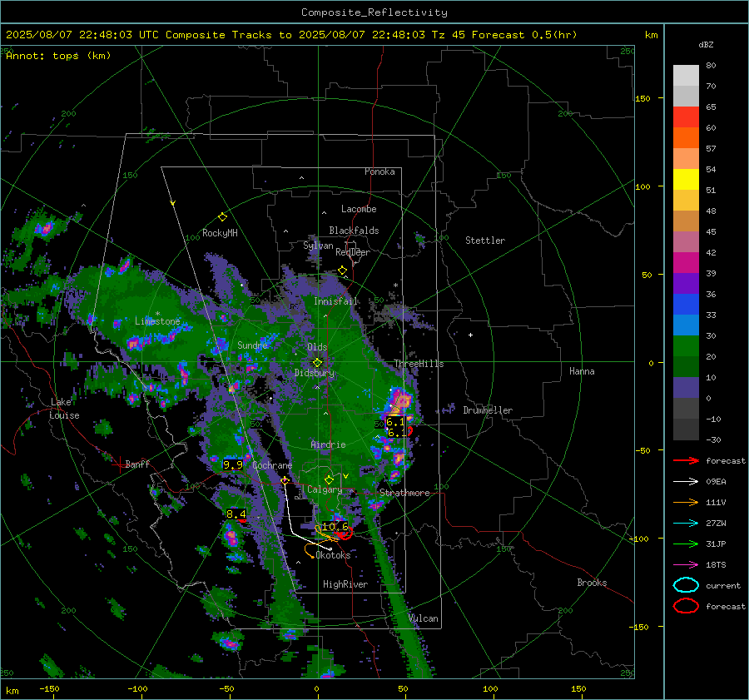The image size is (749, 700).
Task: Click the Ponoka city label
Action: (379, 171)
